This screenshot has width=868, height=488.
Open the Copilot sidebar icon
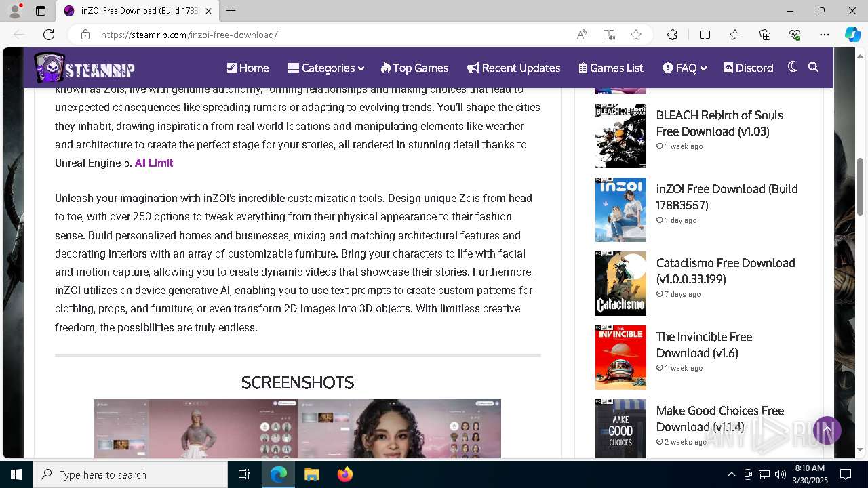point(852,35)
